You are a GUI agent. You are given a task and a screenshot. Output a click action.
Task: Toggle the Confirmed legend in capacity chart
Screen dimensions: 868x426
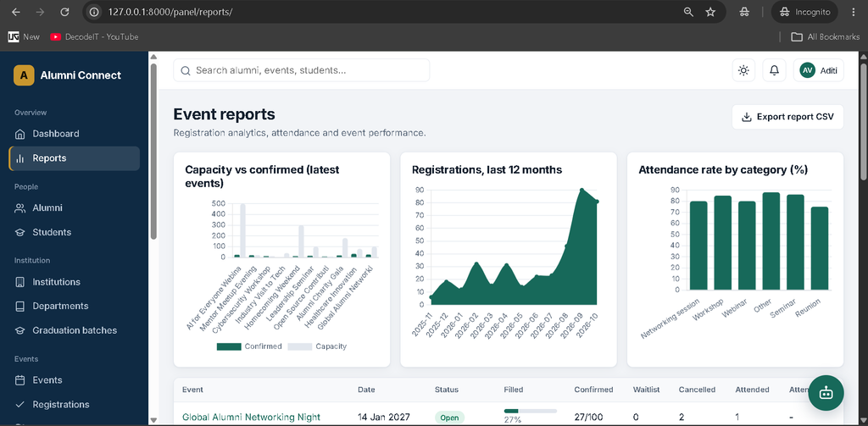249,346
